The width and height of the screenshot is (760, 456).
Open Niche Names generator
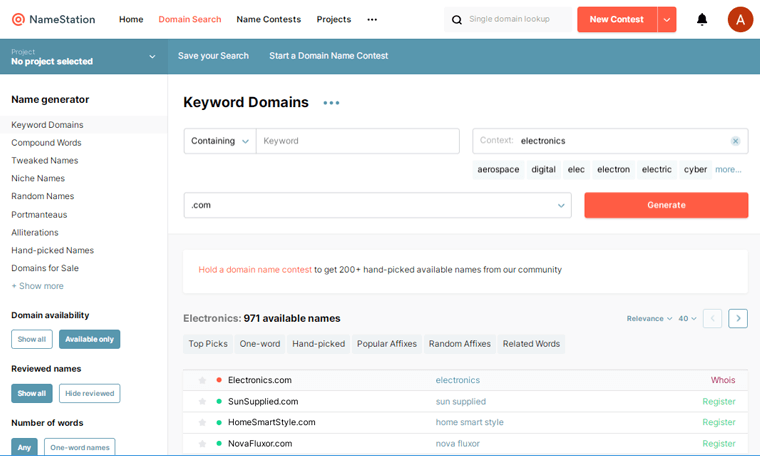click(38, 178)
